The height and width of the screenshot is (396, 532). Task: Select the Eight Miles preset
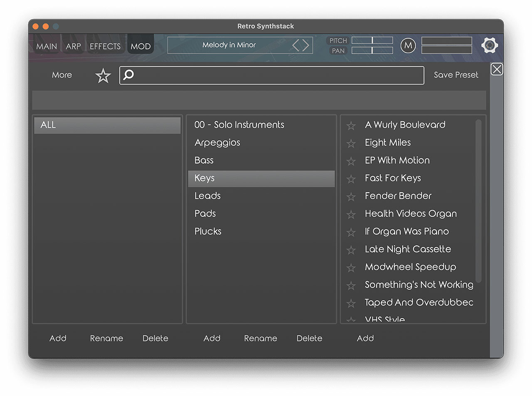pyautogui.click(x=388, y=143)
